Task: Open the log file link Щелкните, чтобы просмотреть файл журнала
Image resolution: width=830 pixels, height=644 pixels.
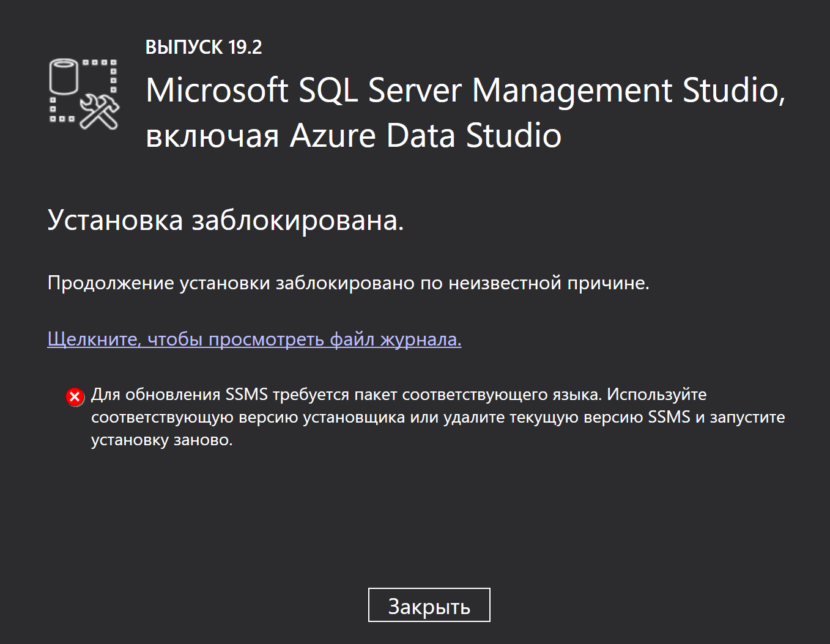Action: tap(254, 339)
